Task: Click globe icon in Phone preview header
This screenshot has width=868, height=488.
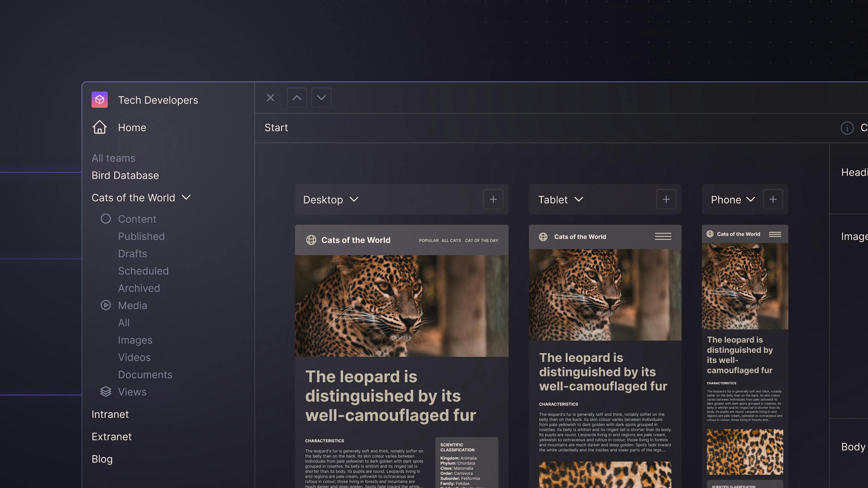Action: 710,234
